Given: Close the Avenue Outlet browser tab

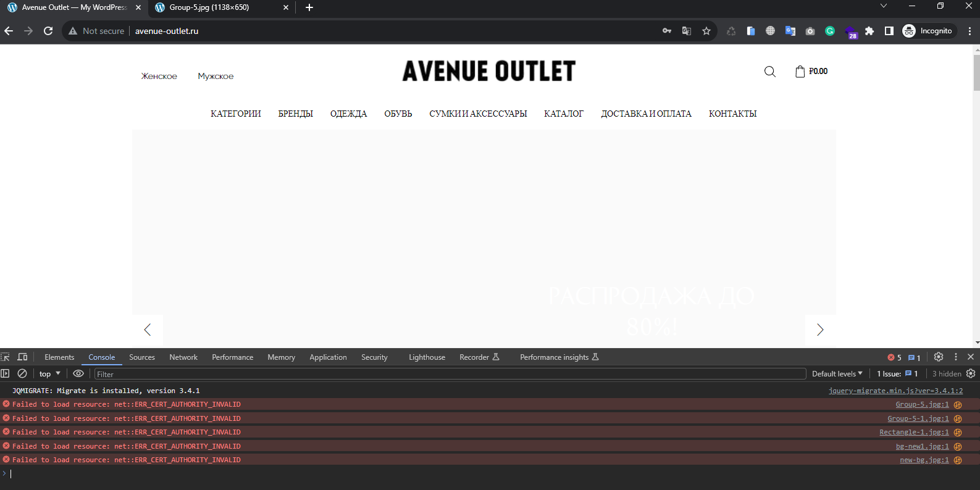Looking at the screenshot, I should (x=138, y=7).
